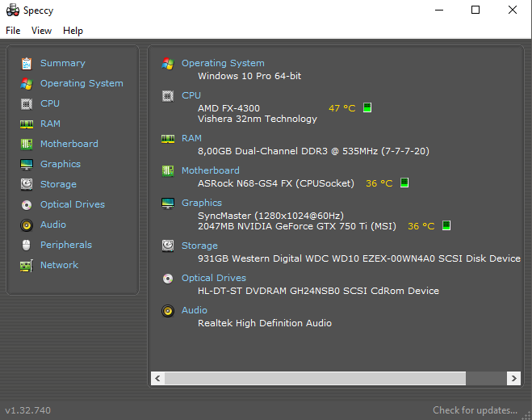Click the green CPU temperature indicator

[367, 107]
